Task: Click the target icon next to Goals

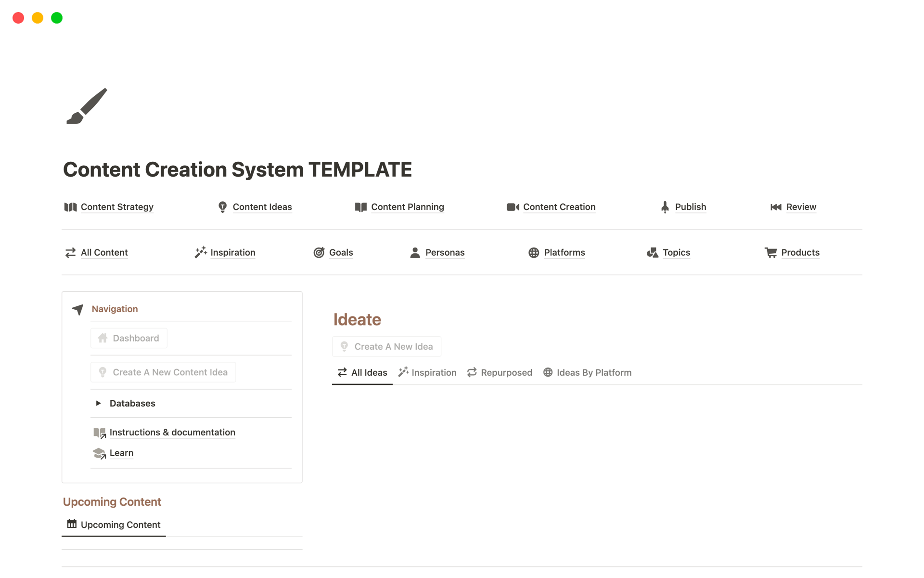Action: click(x=319, y=252)
